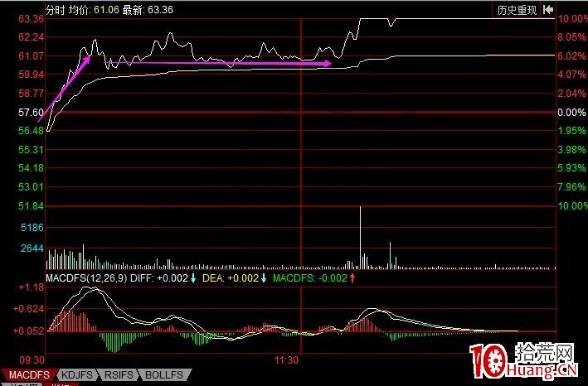The image size is (588, 386).
Task: Click the 58.77 price axis label
Action: (32, 94)
